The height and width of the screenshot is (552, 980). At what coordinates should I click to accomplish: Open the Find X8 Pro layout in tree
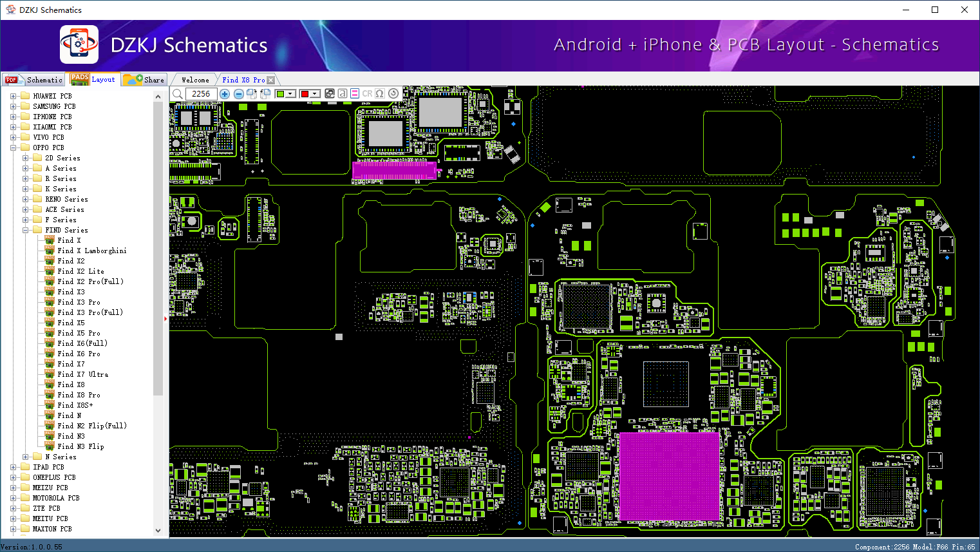(79, 395)
